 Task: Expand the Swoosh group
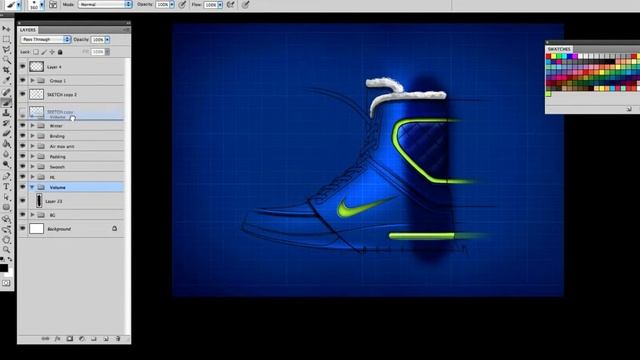click(x=33, y=167)
